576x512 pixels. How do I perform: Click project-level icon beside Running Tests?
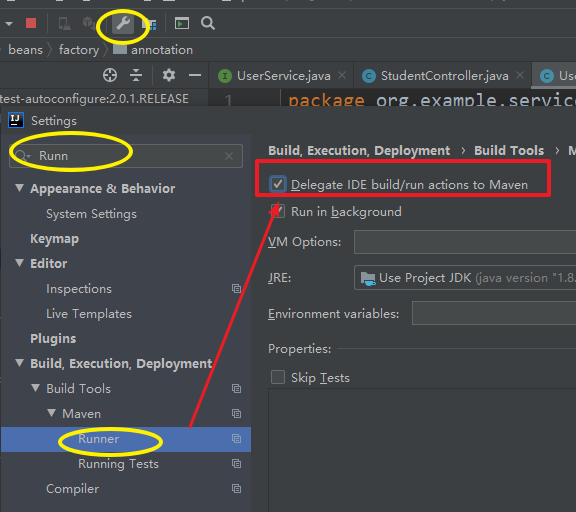click(236, 464)
